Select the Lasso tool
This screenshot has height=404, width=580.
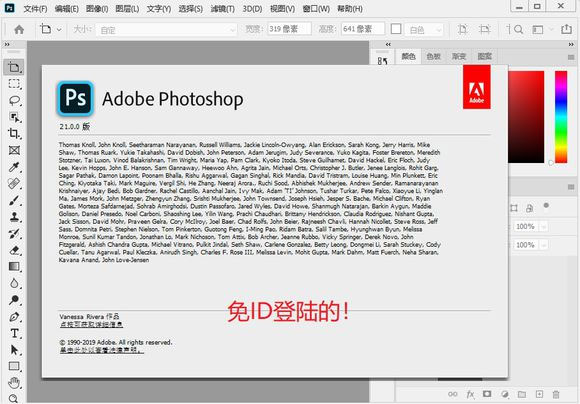(14, 100)
